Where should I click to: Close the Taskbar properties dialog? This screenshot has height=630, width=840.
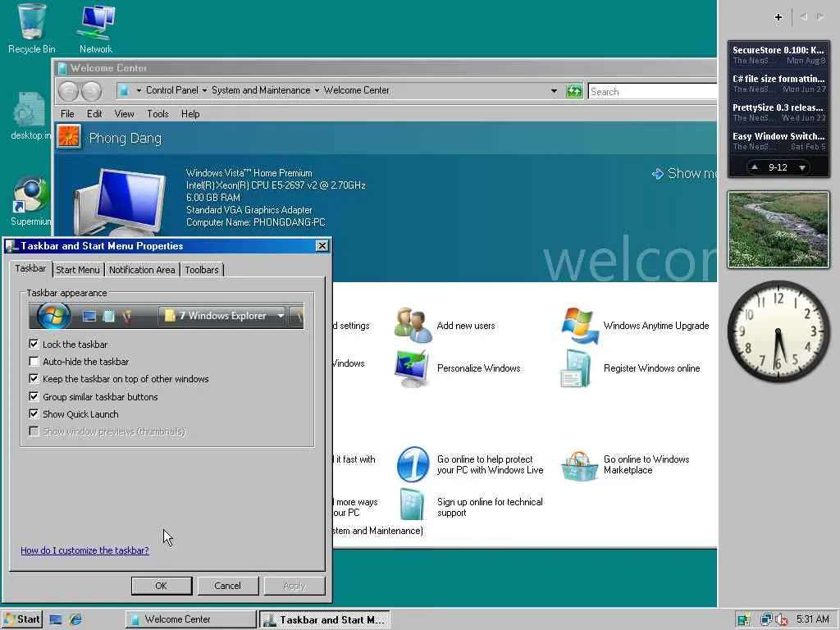click(x=322, y=245)
